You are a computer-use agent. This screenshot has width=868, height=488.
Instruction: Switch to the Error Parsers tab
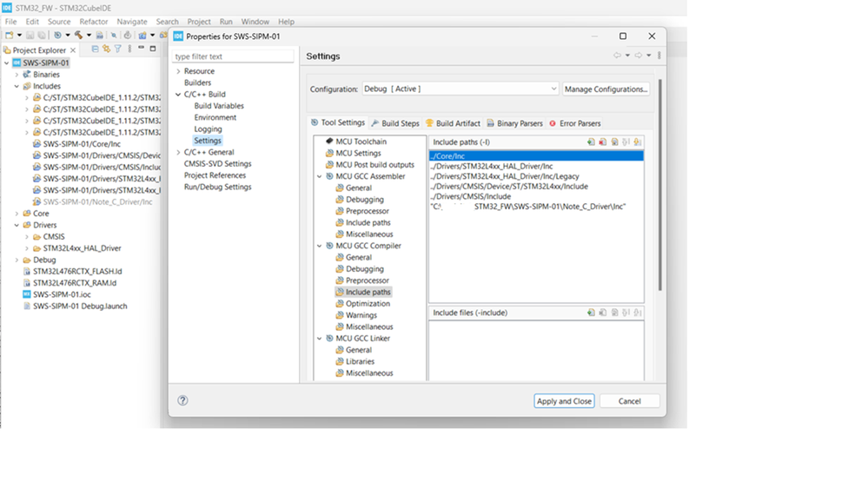pyautogui.click(x=574, y=123)
